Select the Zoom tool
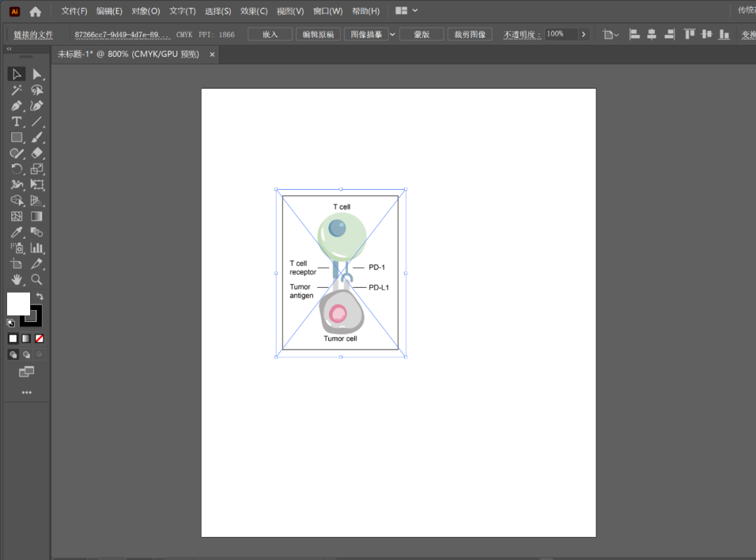This screenshot has height=560, width=756. [37, 279]
